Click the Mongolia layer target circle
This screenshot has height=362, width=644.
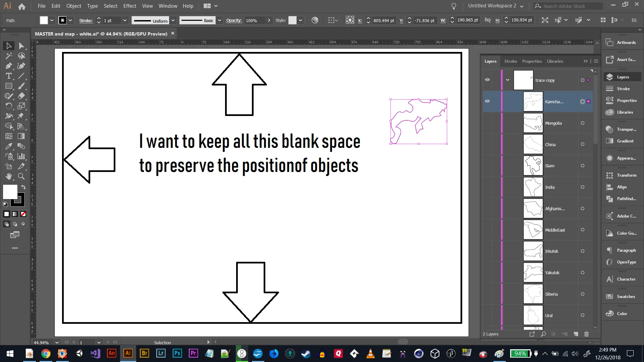583,123
